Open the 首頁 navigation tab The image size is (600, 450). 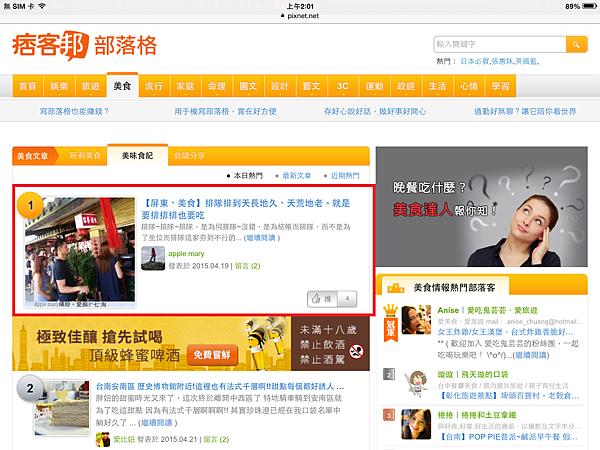(28, 86)
